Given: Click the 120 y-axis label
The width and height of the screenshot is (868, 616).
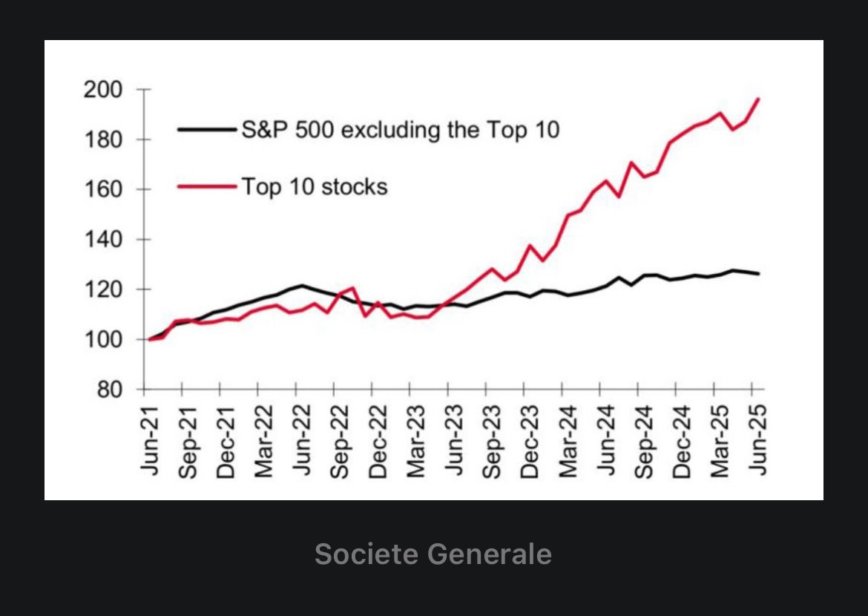Looking at the screenshot, I should tap(103, 289).
